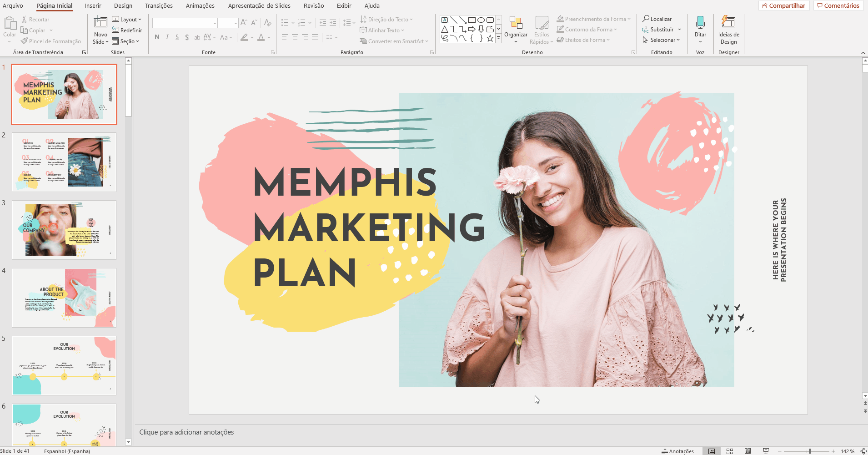Select normal view button in status bar

point(712,451)
